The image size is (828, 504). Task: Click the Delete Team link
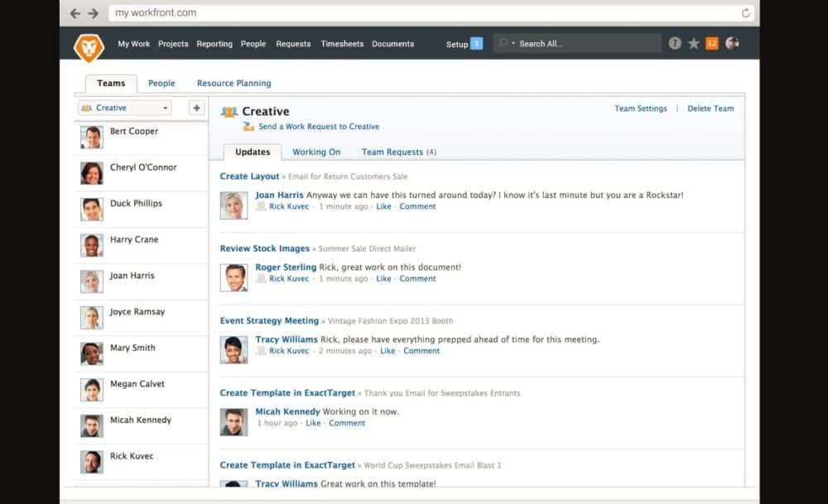point(710,108)
